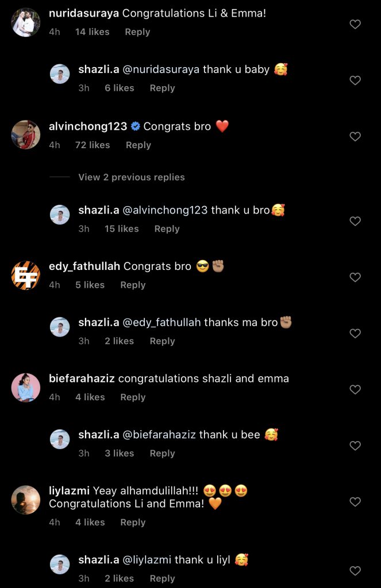Like nuridasuraya's congratulations comment
Image resolution: width=381 pixels, height=588 pixels.
pos(355,24)
